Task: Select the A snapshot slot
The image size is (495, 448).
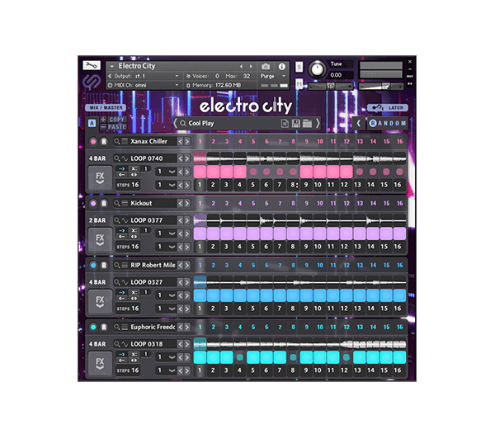Action: [x=92, y=123]
